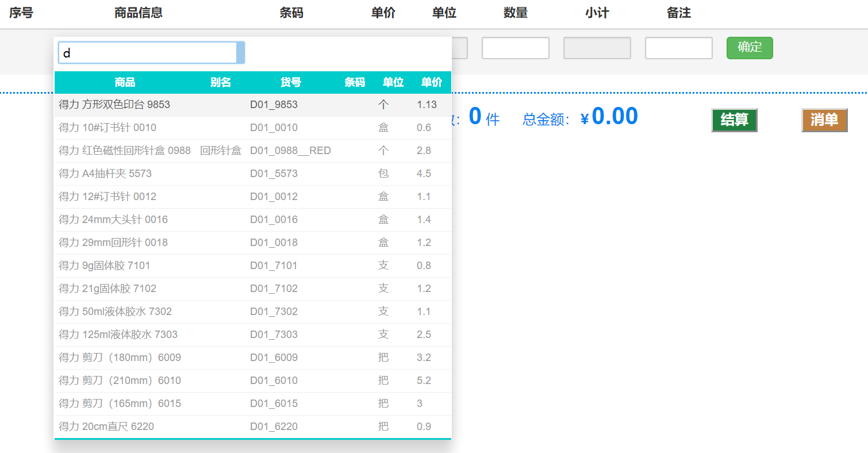Select product 得力 方形双色印台 9853

pos(253,105)
